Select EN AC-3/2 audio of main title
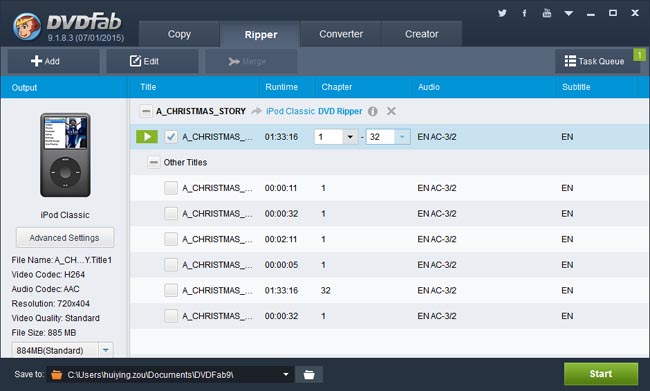This screenshot has height=391, width=650. pyautogui.click(x=437, y=137)
